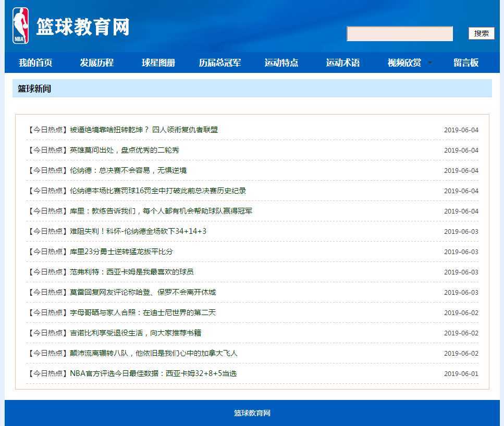Open the 留言板 message board
504x426 pixels.
pos(466,63)
